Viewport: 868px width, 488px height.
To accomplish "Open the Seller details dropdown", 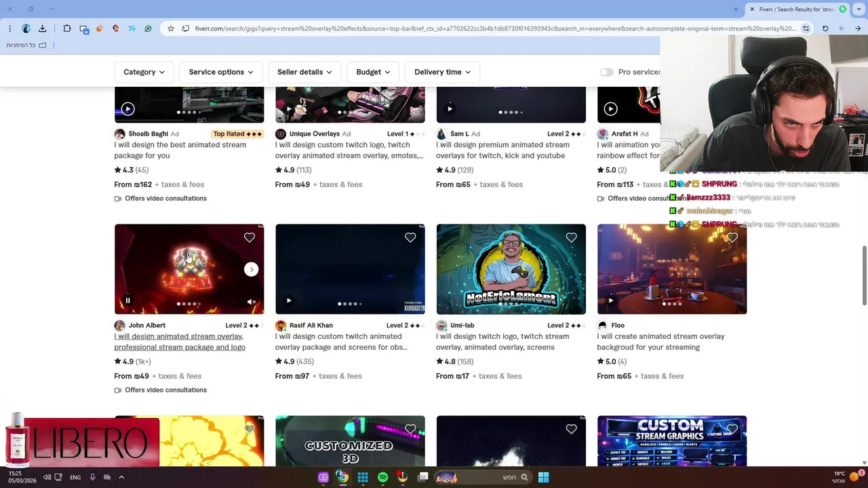I will (x=304, y=72).
